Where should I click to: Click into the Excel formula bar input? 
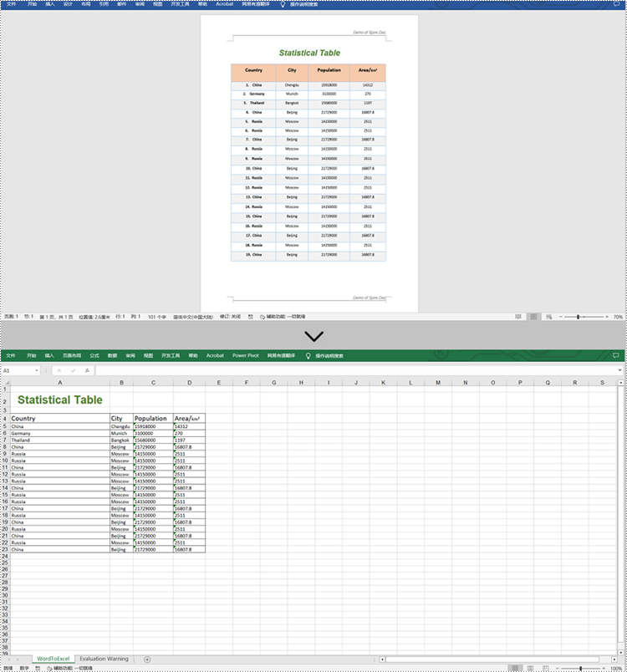click(355, 370)
